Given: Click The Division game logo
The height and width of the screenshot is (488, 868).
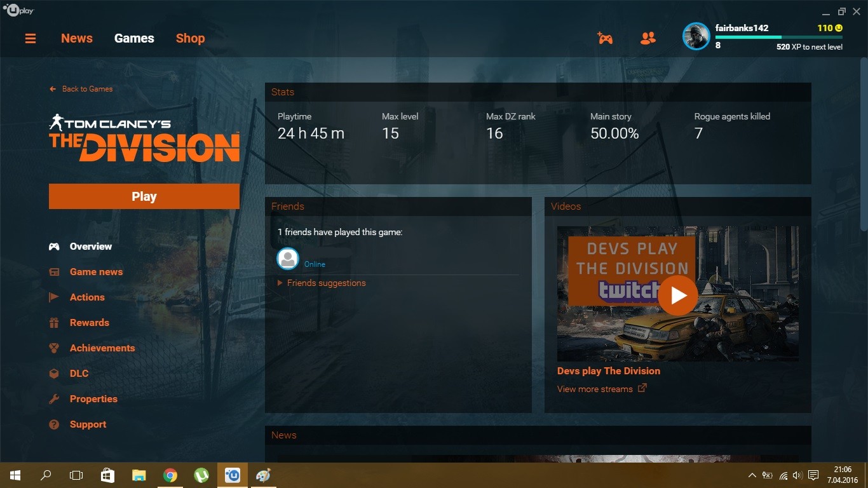Looking at the screenshot, I should (144, 138).
